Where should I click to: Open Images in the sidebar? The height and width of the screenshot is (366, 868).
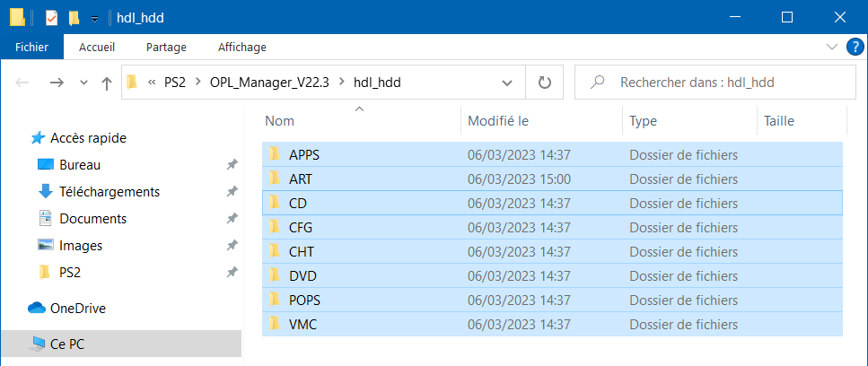(81, 245)
